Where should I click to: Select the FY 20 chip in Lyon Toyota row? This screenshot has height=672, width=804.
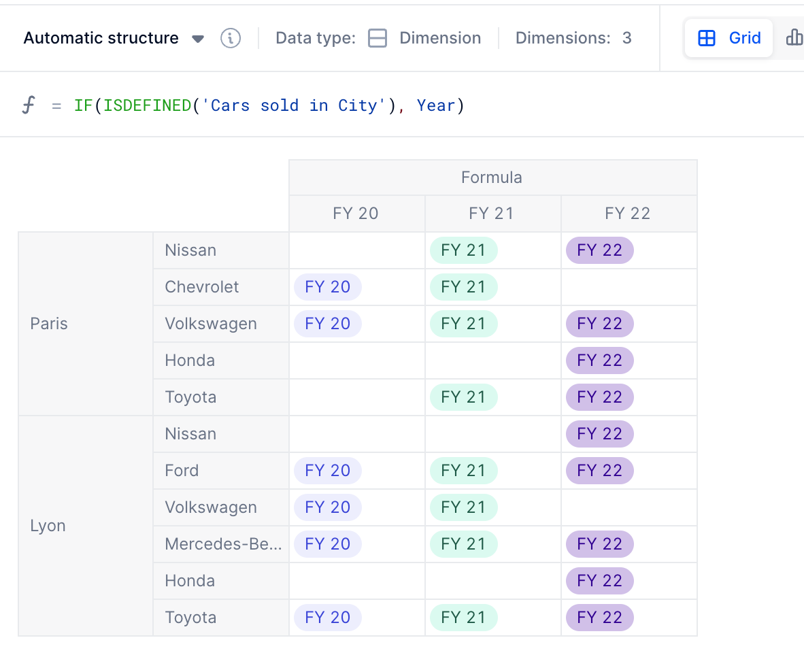(x=328, y=618)
